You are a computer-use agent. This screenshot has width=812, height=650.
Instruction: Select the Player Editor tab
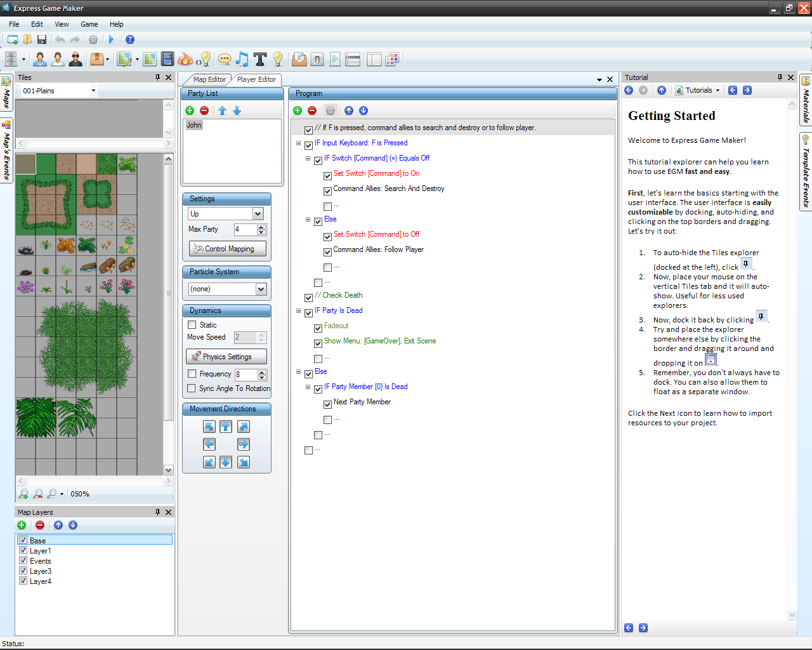256,79
